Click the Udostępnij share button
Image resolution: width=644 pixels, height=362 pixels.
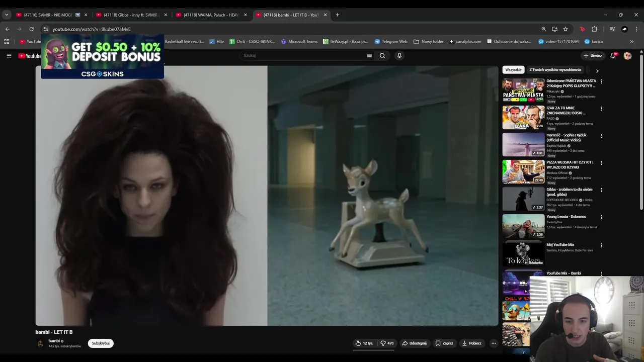pyautogui.click(x=414, y=343)
